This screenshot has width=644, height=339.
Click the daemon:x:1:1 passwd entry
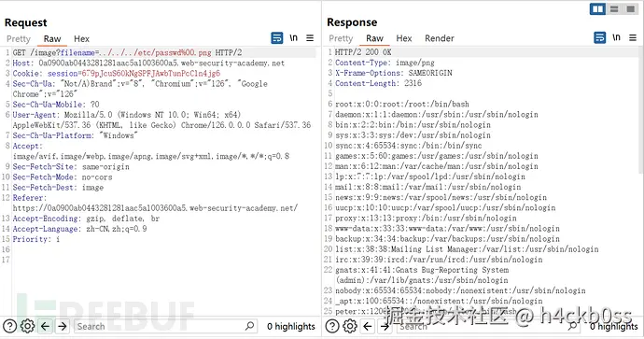click(x=437, y=114)
